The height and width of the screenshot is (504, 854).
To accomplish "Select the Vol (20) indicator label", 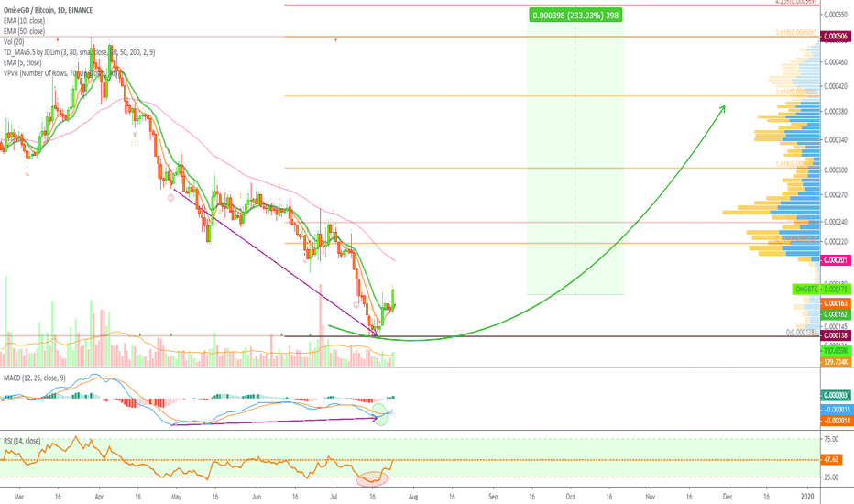I will tap(14, 42).
